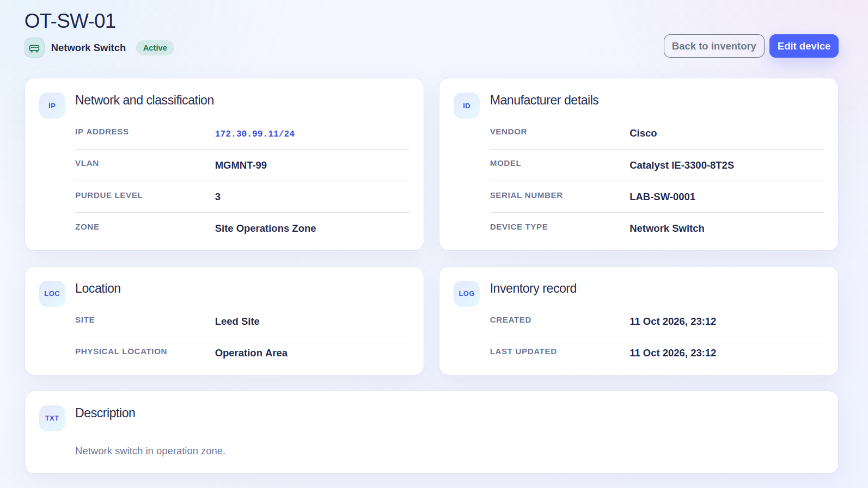Click the Purdue level value 3
This screenshot has height=488, width=868.
click(x=218, y=197)
